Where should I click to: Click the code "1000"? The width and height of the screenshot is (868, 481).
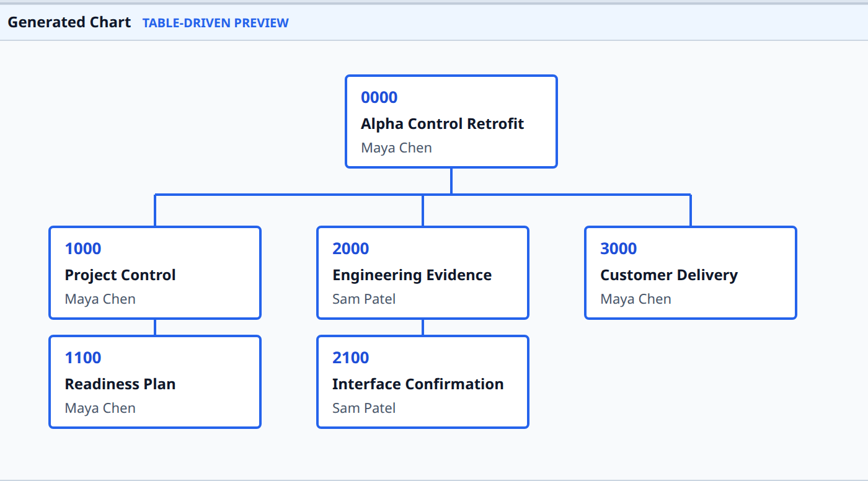click(x=83, y=249)
